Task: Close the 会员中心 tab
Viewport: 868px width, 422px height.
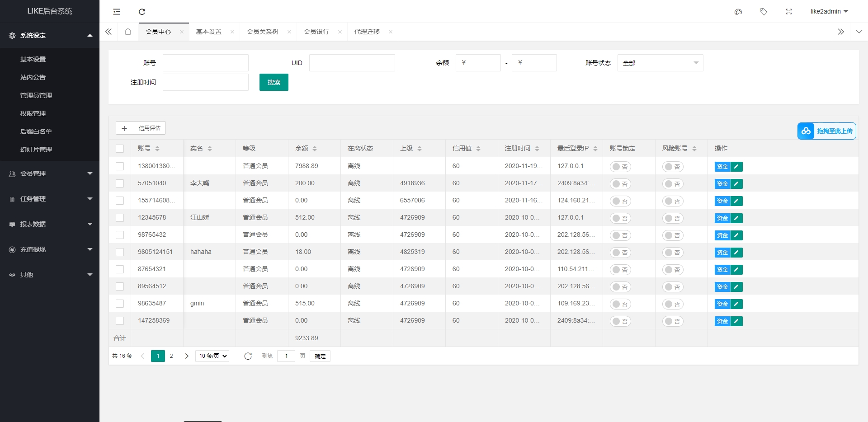Action: [x=182, y=32]
